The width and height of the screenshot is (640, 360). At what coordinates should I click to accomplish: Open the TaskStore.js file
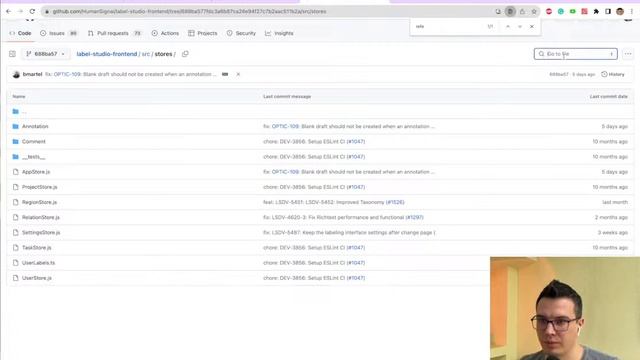pos(37,247)
